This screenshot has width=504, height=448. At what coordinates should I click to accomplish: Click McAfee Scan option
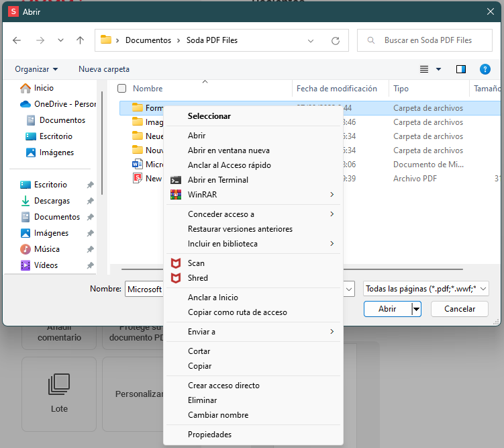(253, 263)
